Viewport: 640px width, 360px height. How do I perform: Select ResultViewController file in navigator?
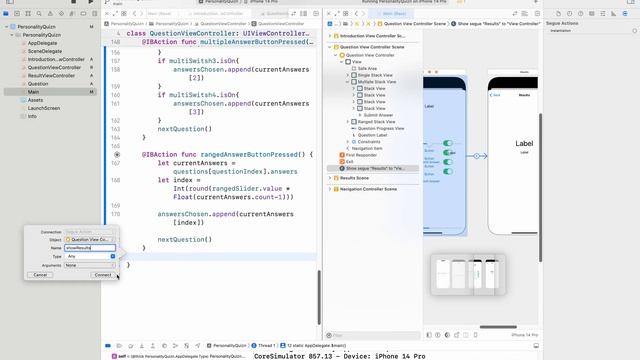click(x=51, y=76)
